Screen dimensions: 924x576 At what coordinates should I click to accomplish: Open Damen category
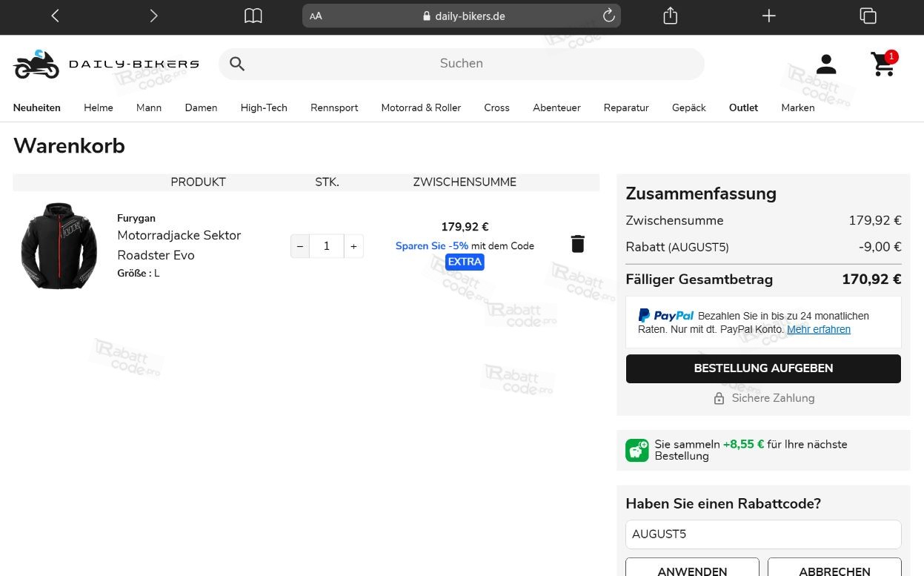click(201, 107)
